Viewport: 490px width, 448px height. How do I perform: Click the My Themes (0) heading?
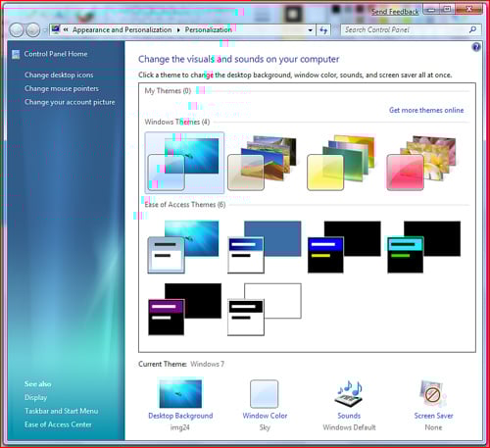(x=168, y=90)
